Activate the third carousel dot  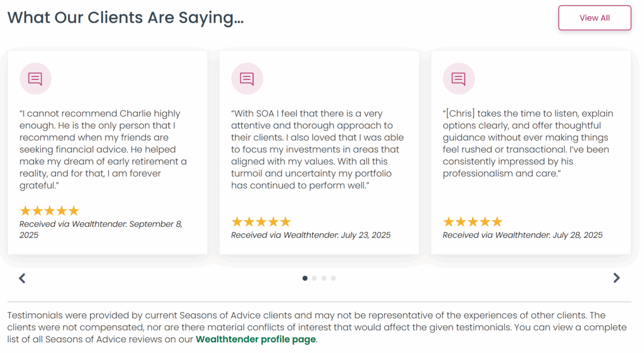coord(324,278)
